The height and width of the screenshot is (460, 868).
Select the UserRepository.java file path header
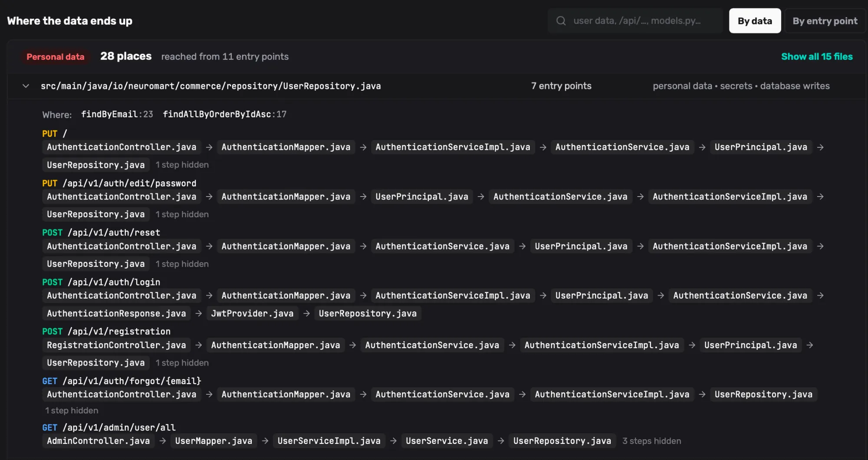210,86
